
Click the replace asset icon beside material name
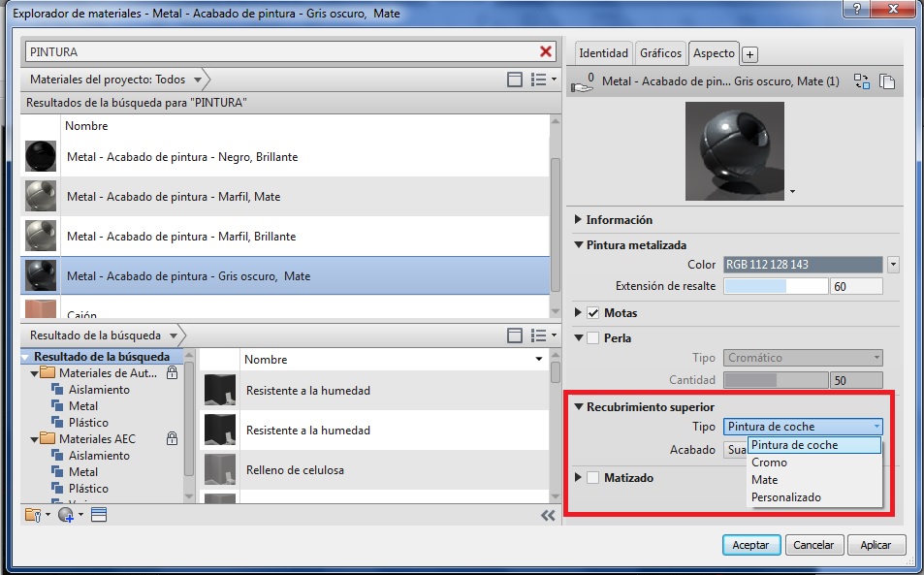[x=861, y=82]
